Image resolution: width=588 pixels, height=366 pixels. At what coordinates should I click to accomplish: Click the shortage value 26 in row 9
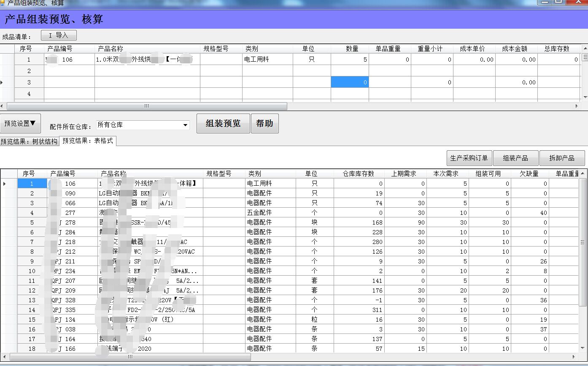[530, 261]
